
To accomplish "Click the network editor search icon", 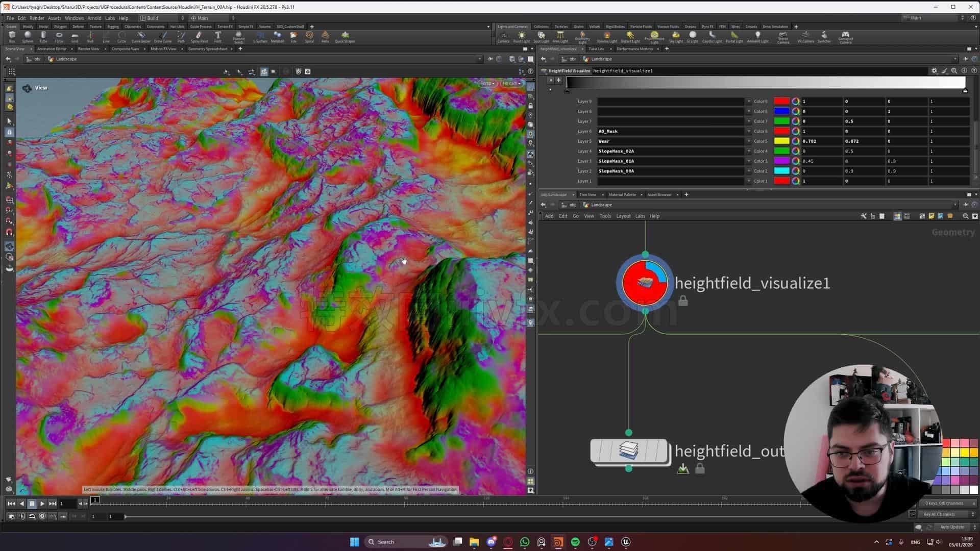I will 965,216.
